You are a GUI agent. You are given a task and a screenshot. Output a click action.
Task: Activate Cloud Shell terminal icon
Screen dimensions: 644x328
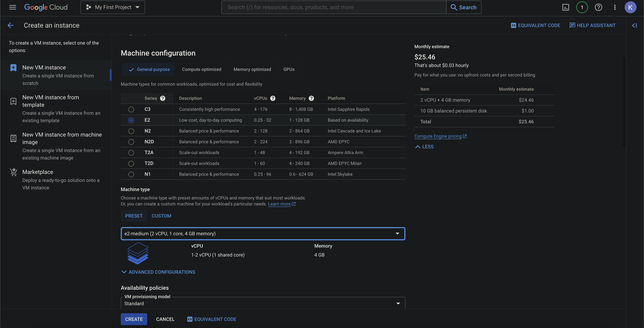click(x=566, y=7)
